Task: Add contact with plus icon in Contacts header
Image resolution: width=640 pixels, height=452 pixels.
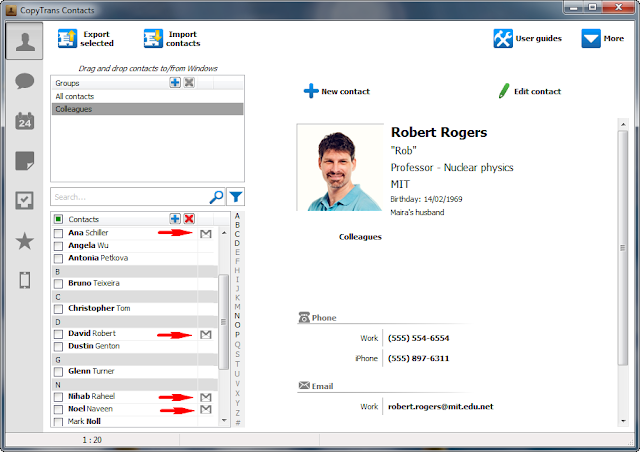Action: pyautogui.click(x=175, y=219)
